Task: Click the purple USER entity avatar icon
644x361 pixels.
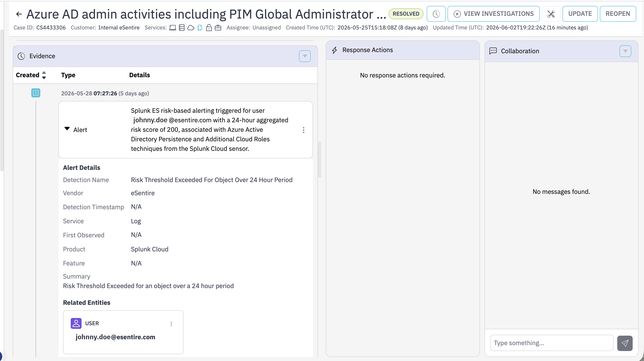Action: pos(76,323)
